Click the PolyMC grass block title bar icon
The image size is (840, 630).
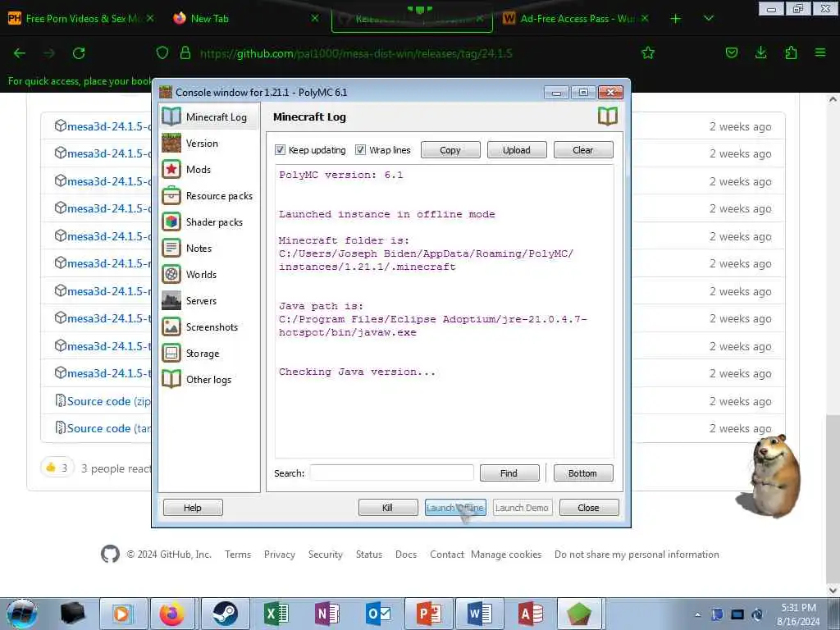166,92
